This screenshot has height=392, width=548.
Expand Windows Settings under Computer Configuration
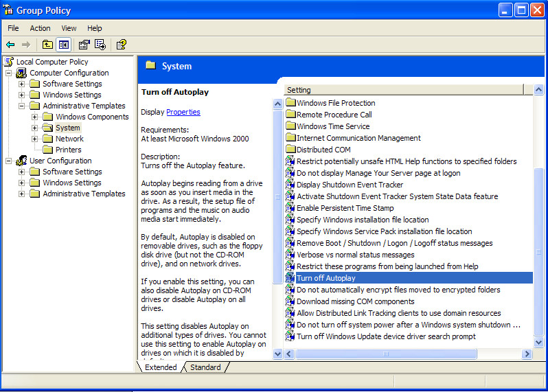pyautogui.click(x=22, y=95)
